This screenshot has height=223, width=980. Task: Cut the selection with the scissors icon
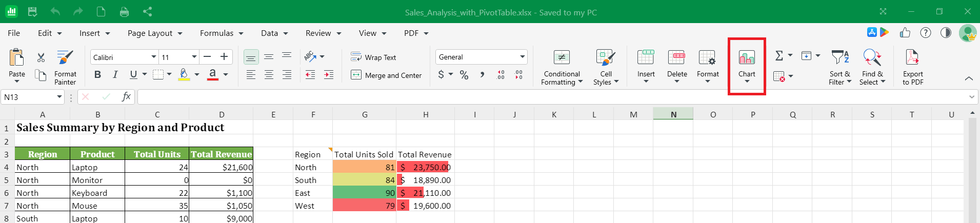(x=41, y=57)
